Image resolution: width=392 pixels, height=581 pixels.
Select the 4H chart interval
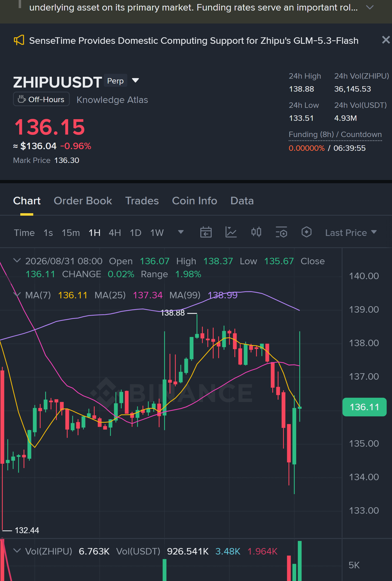[115, 233]
